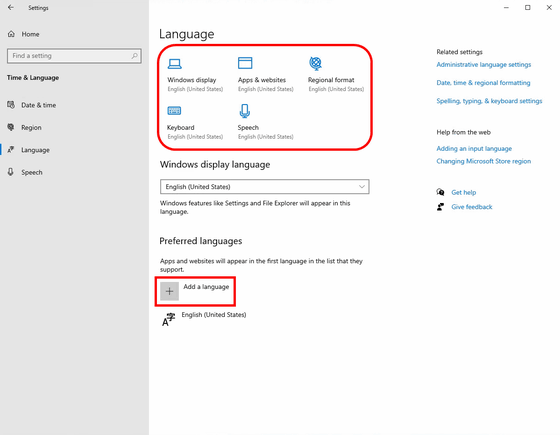560x435 pixels.
Task: Click the Time & Language section heading
Action: tap(33, 78)
